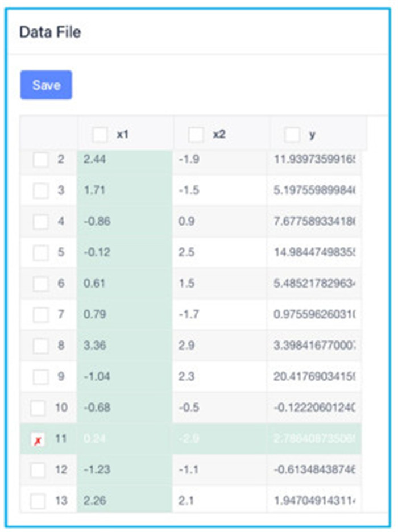The image size is (398, 532).
Task: Select the checkbox for row 5
Action: [x=40, y=252]
